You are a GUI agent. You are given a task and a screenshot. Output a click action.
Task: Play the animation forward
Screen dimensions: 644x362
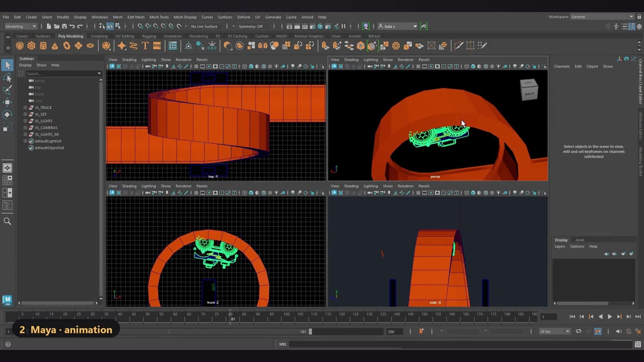(610, 317)
